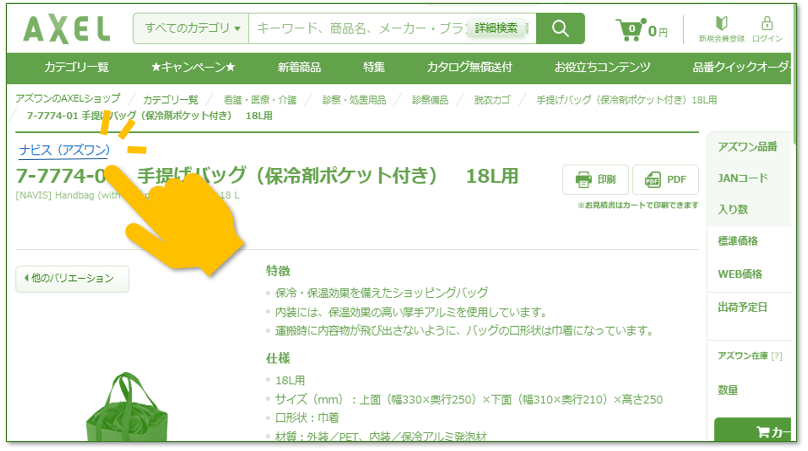This screenshot has height=451, width=808.
Task: Click the cart total 0円 text
Action: (x=658, y=31)
